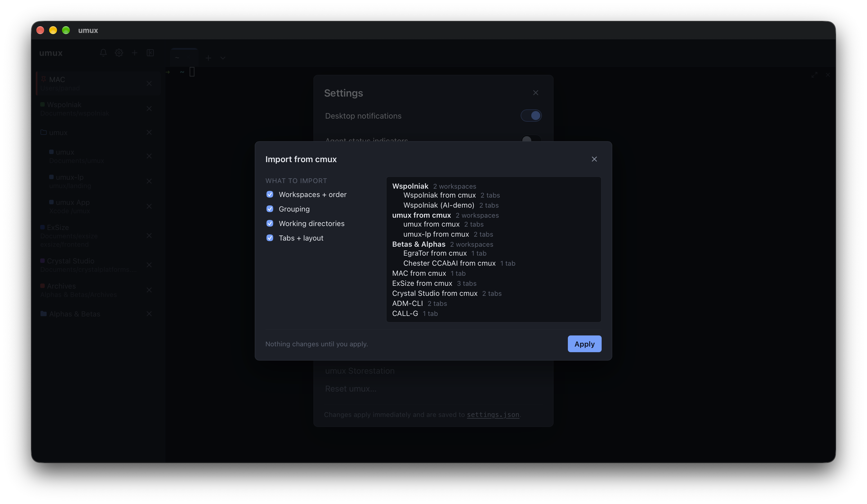Screen dimensions: 867x504
Task: Close the Wspolniak workspace
Action: (x=149, y=109)
